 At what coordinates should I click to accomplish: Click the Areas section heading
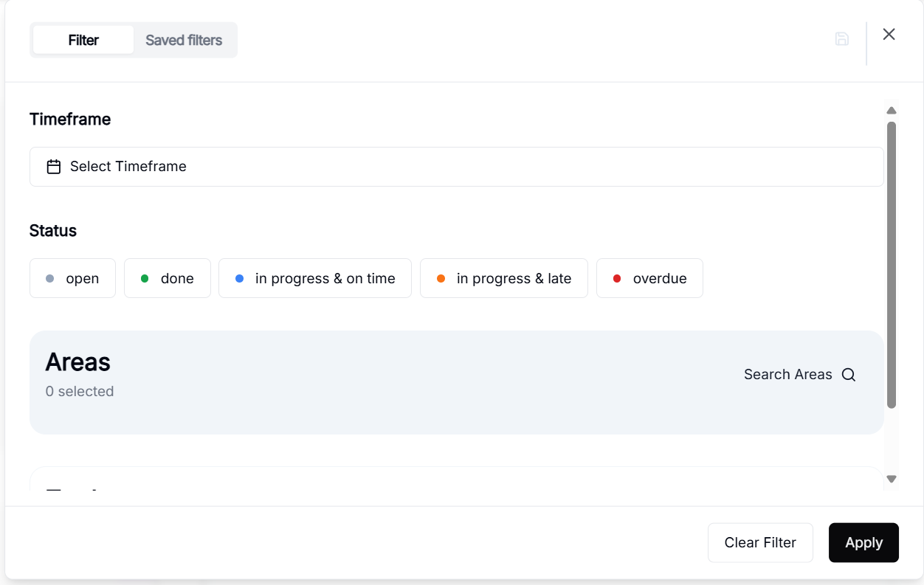77,362
